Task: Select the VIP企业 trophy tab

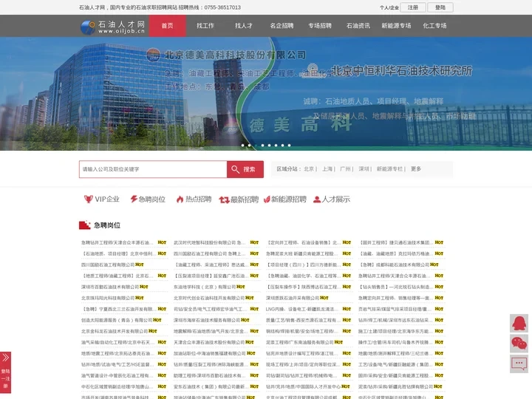Action: click(102, 199)
